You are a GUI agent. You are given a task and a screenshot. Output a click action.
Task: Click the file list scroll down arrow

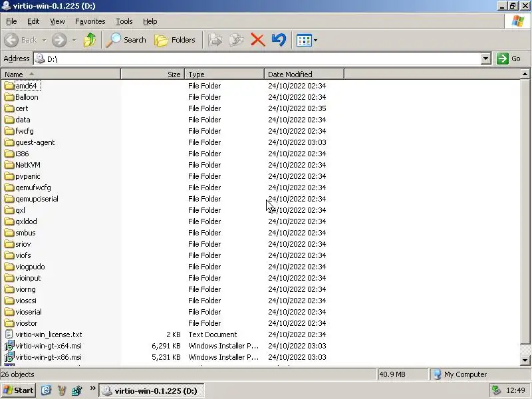525,360
